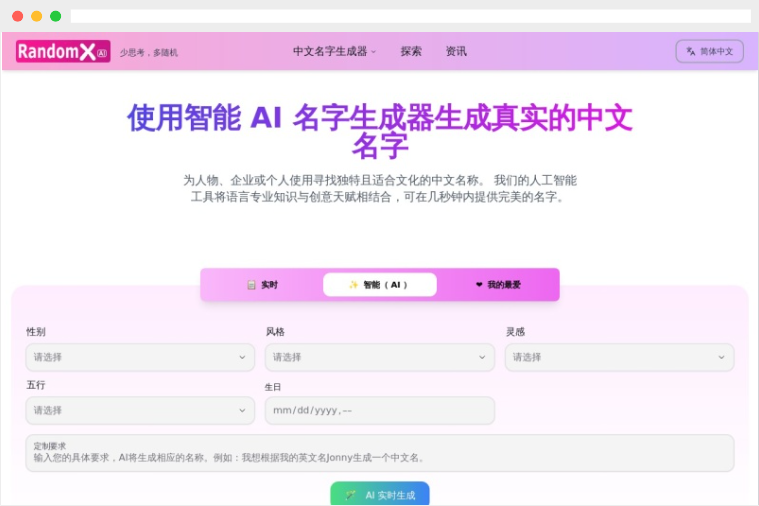Image resolution: width=759 pixels, height=506 pixels.
Task: Open the 资讯 page
Action: pyautogui.click(x=456, y=51)
